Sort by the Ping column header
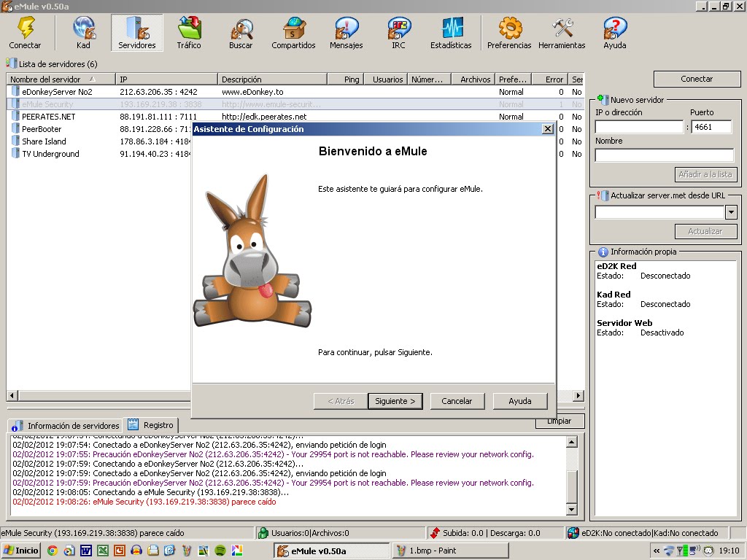Viewport: 747px width, 560px height. (x=346, y=79)
